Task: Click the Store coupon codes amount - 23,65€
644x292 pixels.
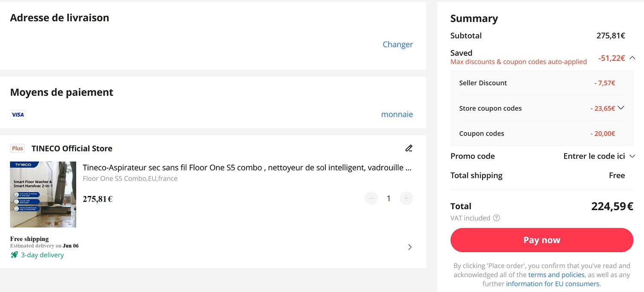Action: (603, 108)
